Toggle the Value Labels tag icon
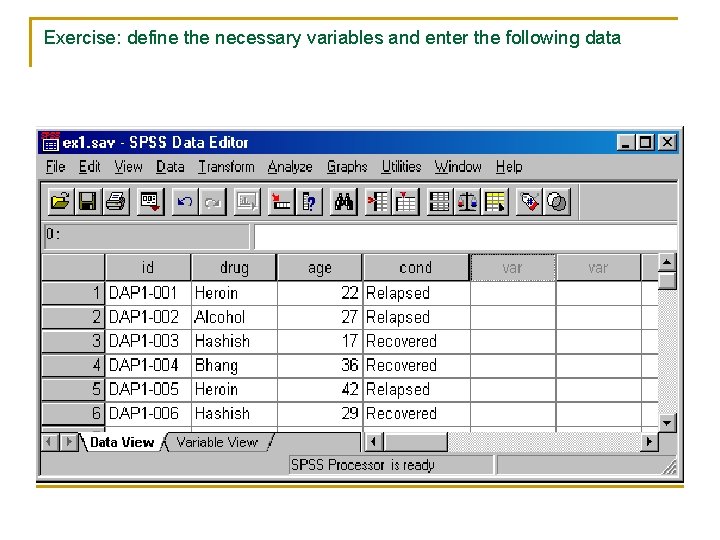 pos(529,201)
